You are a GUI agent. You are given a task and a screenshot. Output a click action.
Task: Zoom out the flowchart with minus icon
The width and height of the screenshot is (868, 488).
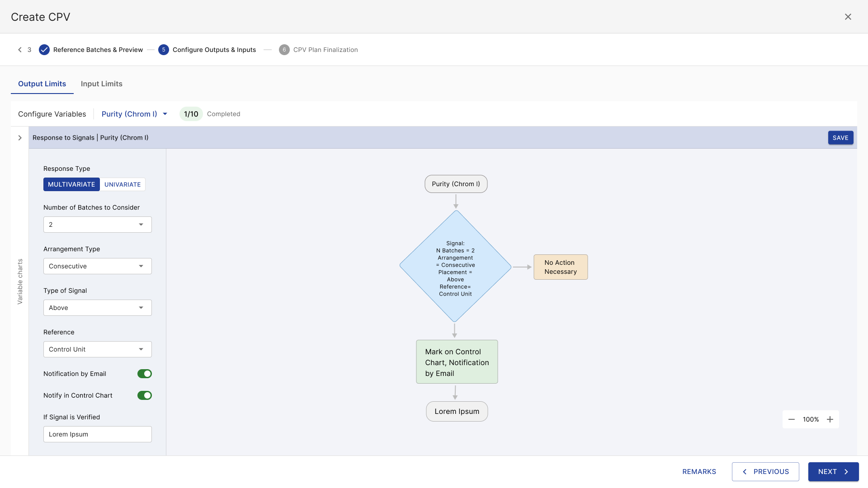(x=792, y=419)
